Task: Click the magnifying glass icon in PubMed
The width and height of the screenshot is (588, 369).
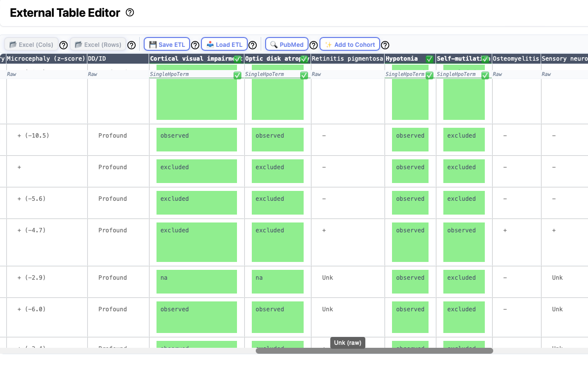Action: coord(273,44)
